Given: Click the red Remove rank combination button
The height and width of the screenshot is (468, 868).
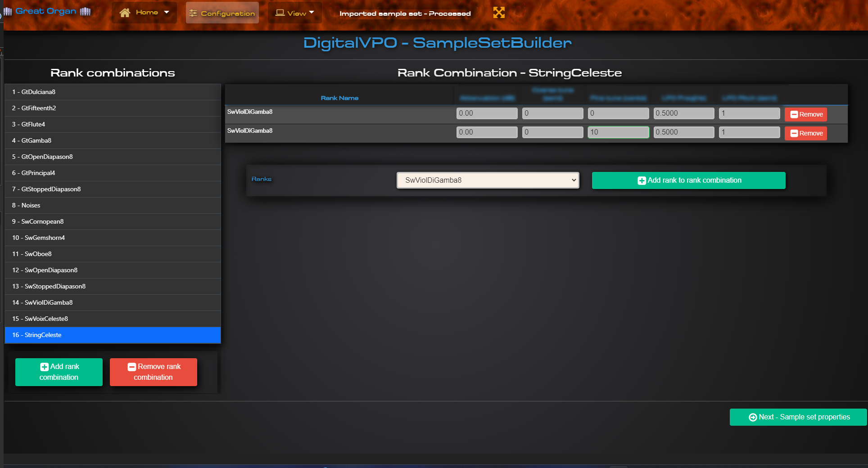Looking at the screenshot, I should tap(154, 372).
